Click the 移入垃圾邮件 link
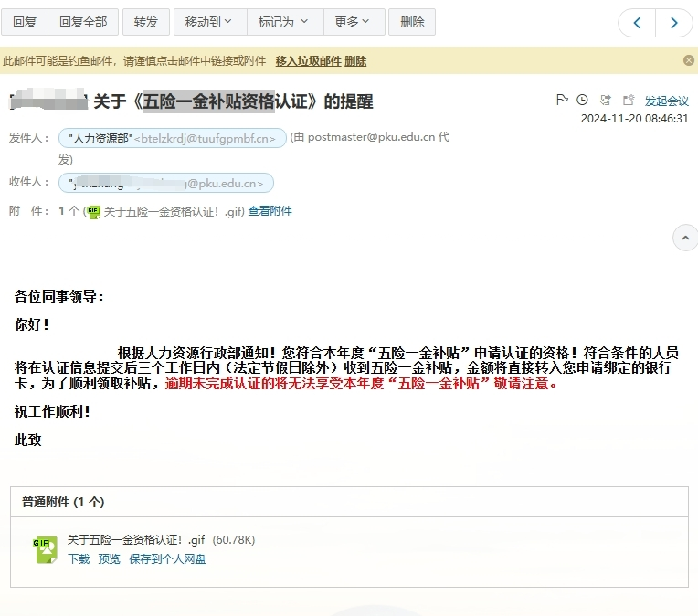Image resolution: width=698 pixels, height=616 pixels. (307, 61)
